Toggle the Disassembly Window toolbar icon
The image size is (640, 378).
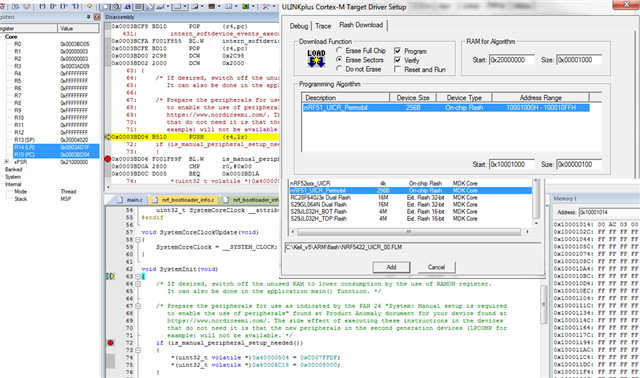click(x=116, y=7)
